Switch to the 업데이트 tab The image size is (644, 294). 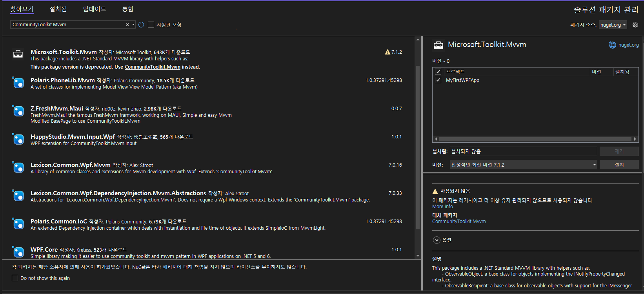pos(95,9)
